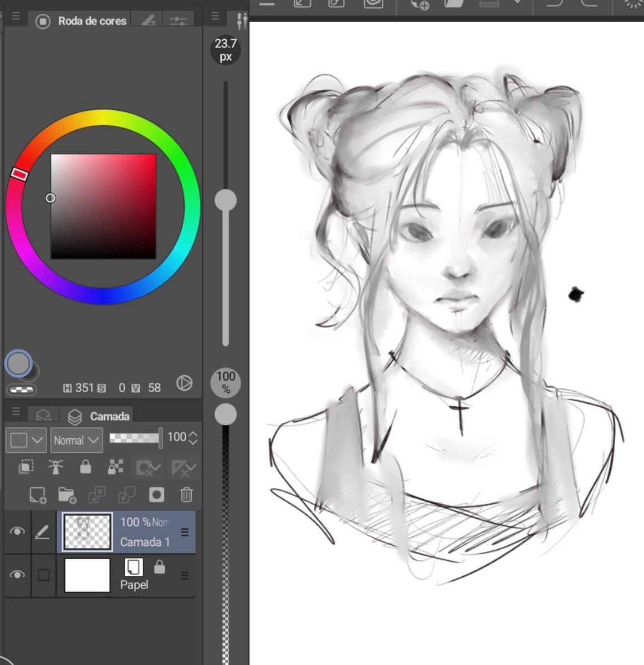Toggle lock layer
The height and width of the screenshot is (665, 644).
(85, 467)
